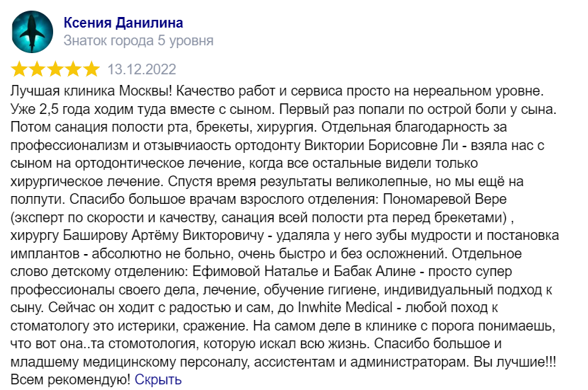
Task: Collapse the review with Скрыть link
Action: click(158, 379)
